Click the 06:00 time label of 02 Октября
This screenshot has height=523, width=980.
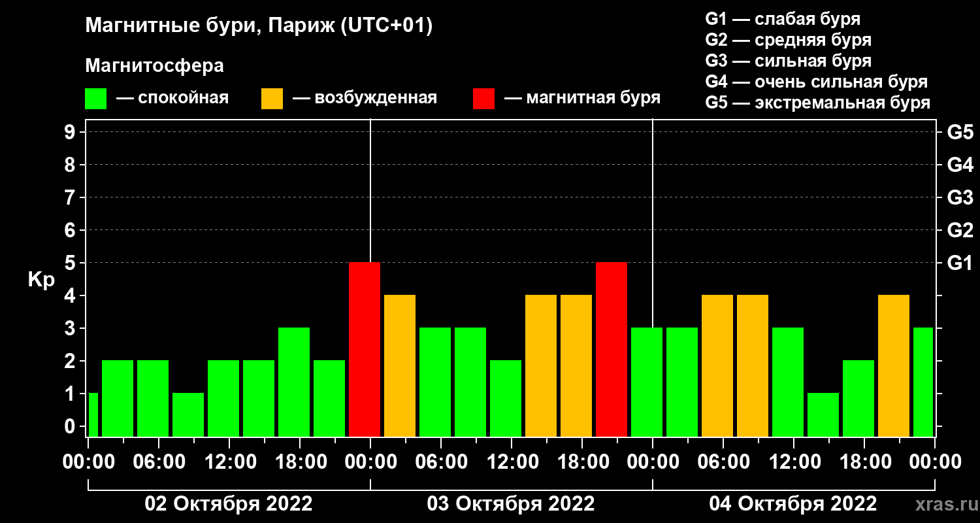point(159,462)
